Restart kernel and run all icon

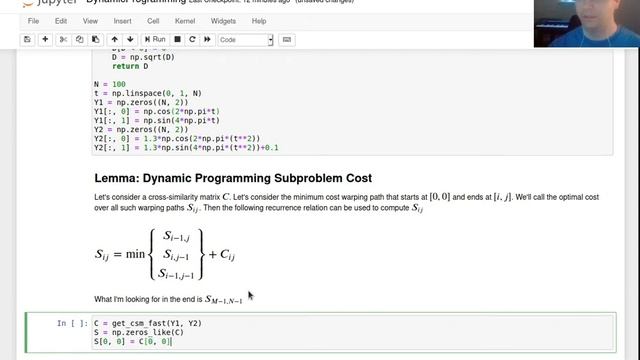coord(207,40)
